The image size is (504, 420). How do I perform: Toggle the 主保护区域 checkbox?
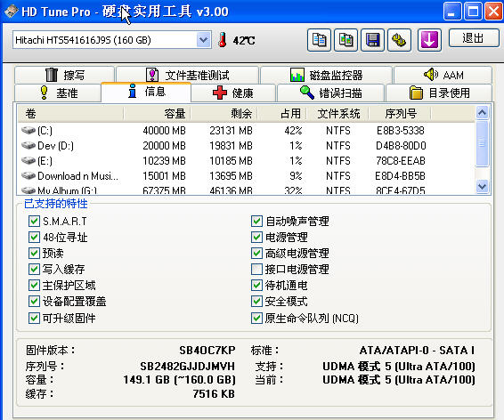(x=34, y=285)
